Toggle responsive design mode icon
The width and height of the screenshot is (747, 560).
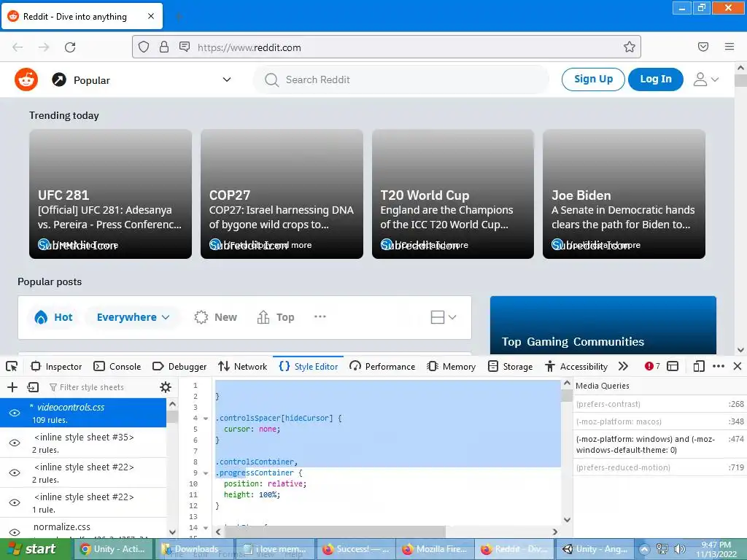click(x=699, y=366)
